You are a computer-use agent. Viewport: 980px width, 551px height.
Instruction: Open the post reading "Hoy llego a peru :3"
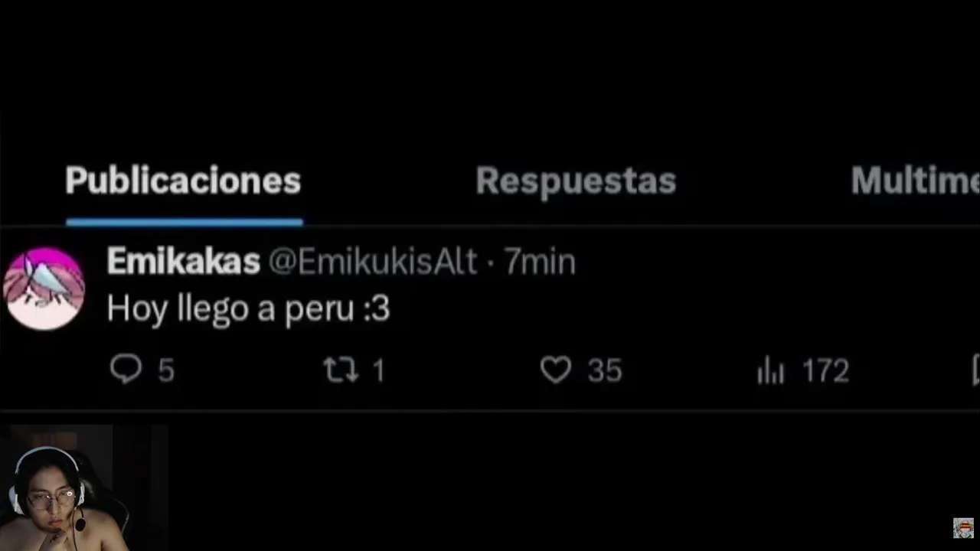click(x=249, y=308)
